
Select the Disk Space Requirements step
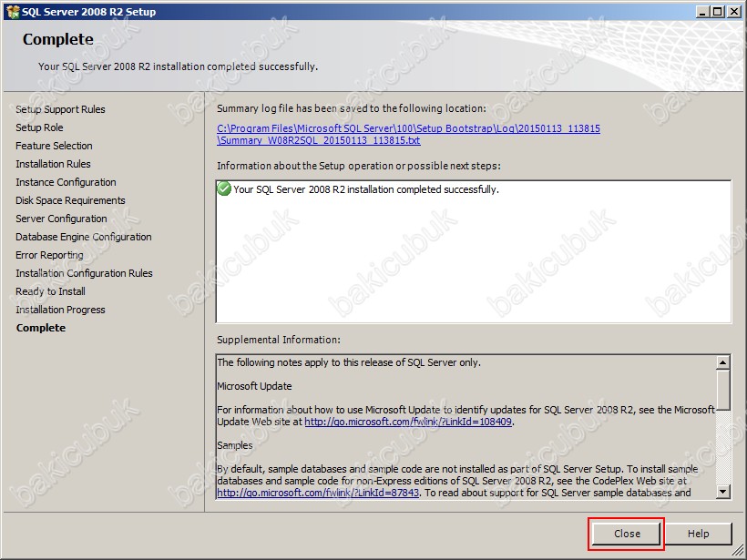pos(70,200)
